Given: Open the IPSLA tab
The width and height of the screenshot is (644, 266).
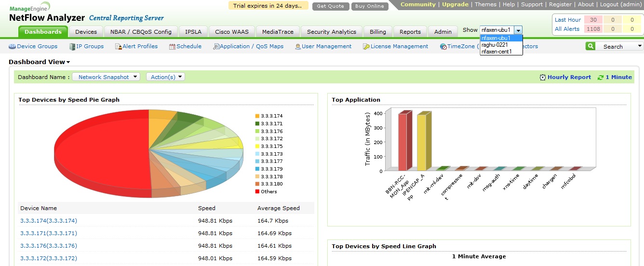Looking at the screenshot, I should tap(193, 32).
